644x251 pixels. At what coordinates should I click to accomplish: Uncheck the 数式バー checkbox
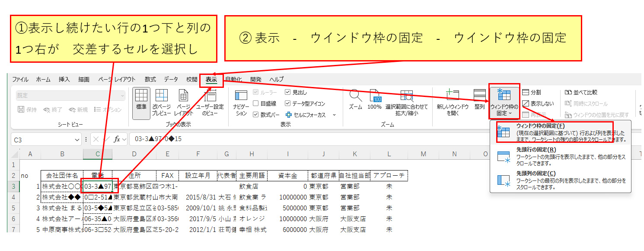pyautogui.click(x=255, y=115)
